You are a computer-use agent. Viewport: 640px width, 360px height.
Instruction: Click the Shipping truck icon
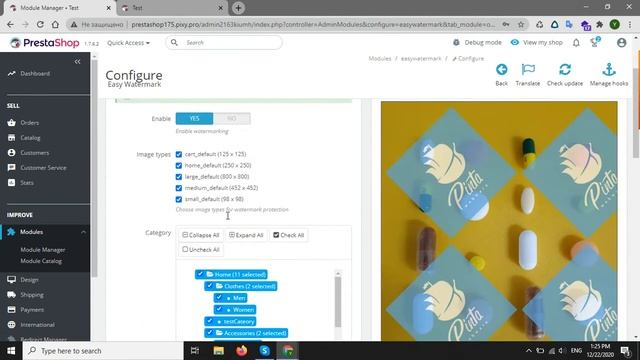click(x=11, y=295)
